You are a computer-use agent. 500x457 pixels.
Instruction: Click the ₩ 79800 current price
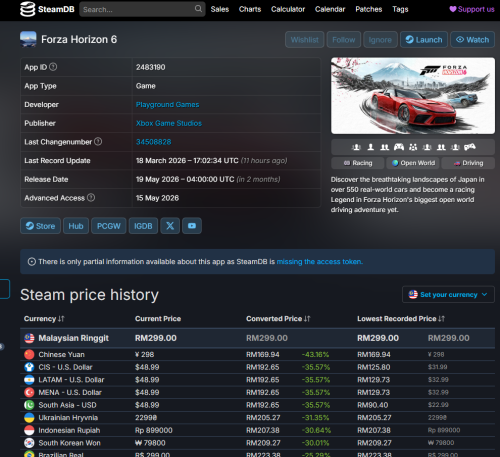pyautogui.click(x=150, y=443)
